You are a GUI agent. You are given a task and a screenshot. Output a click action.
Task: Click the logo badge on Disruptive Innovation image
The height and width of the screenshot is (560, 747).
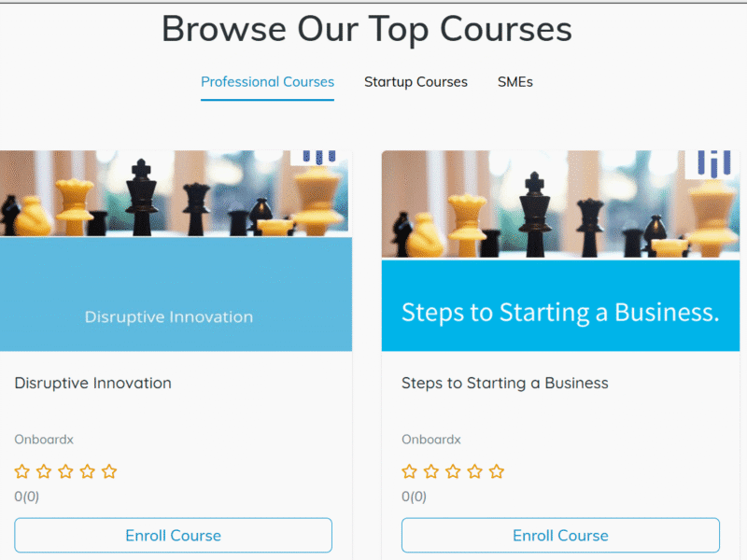tap(319, 158)
